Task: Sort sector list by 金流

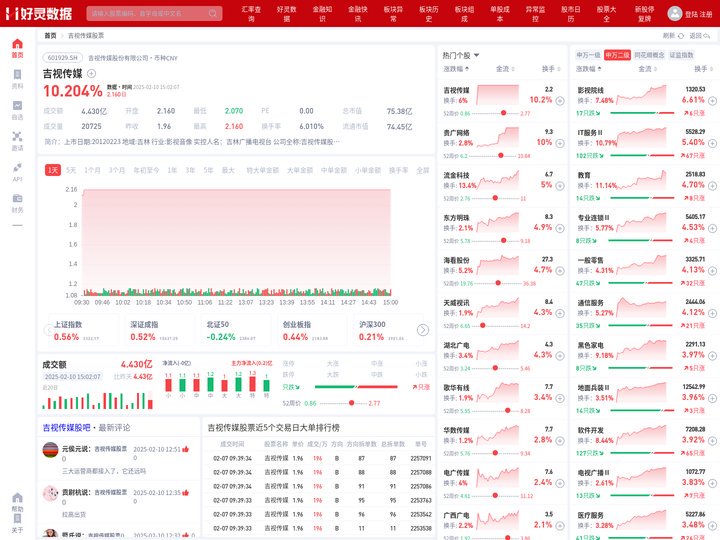Action: (647, 69)
